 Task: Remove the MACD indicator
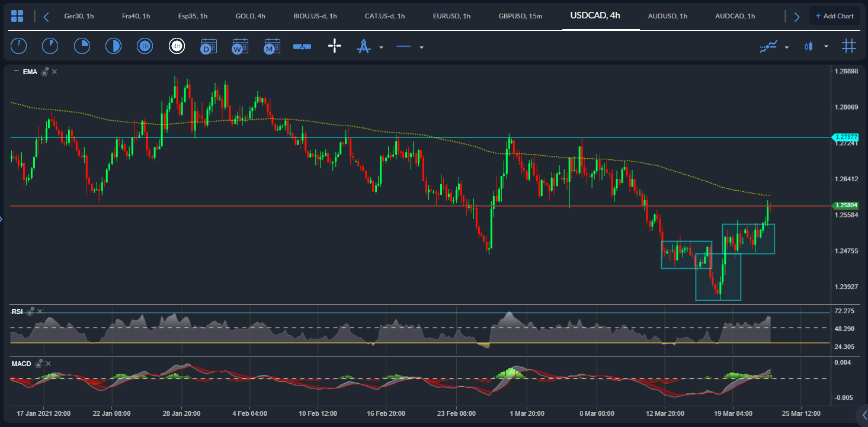point(49,364)
